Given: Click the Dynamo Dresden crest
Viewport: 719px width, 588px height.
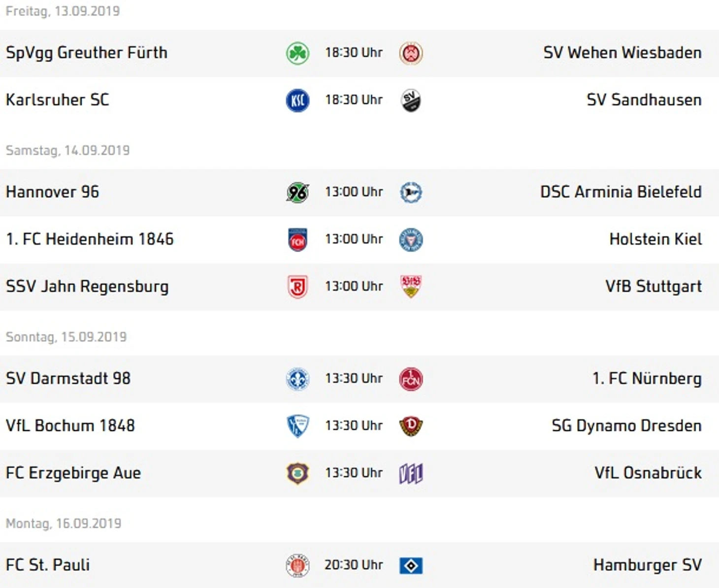Looking at the screenshot, I should pos(411,426).
